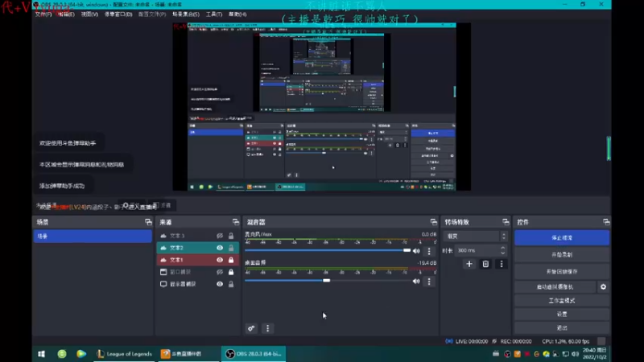The image size is (644, 362).
Task: Show the hidden 文本 3 source
Action: pos(220,236)
